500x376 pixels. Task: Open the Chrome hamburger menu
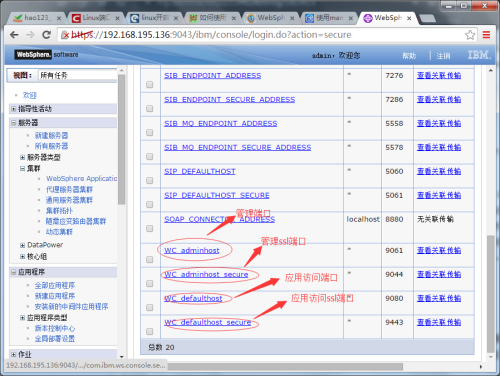point(486,35)
